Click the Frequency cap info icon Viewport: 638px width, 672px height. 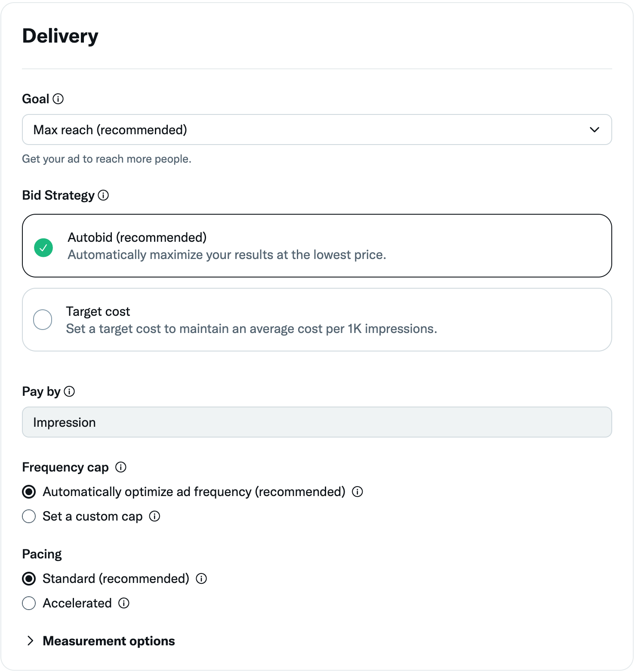[121, 467]
